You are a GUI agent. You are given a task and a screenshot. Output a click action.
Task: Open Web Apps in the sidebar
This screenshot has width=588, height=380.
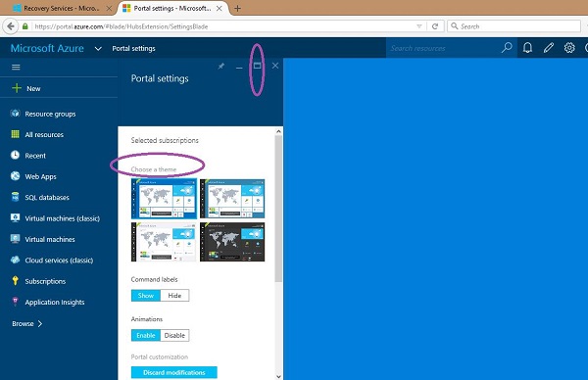[x=40, y=176]
